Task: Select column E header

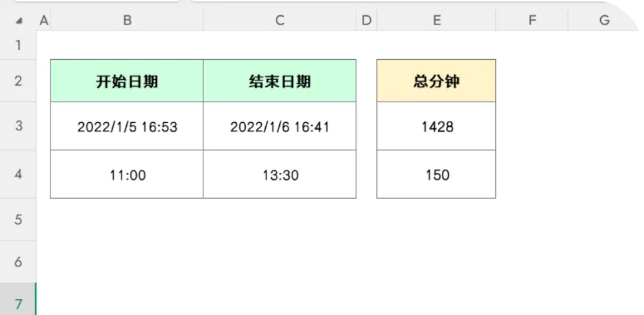Action: [436, 20]
